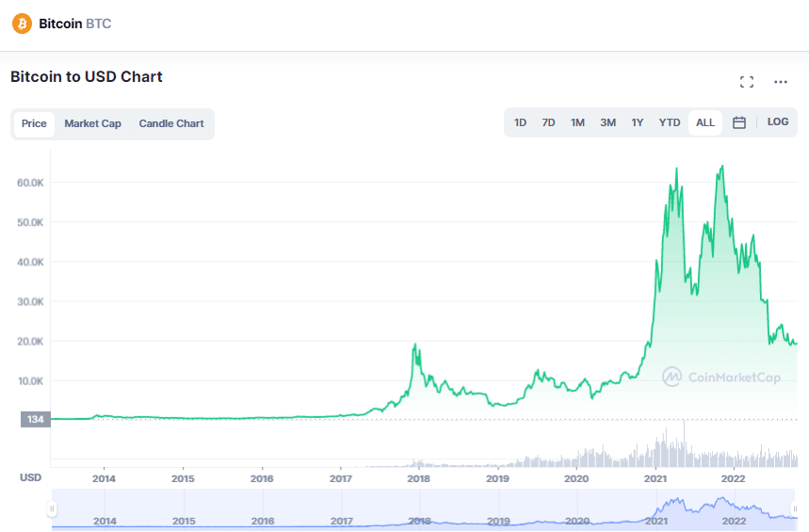Select the ALL time range
The height and width of the screenshot is (532, 809).
(x=705, y=122)
